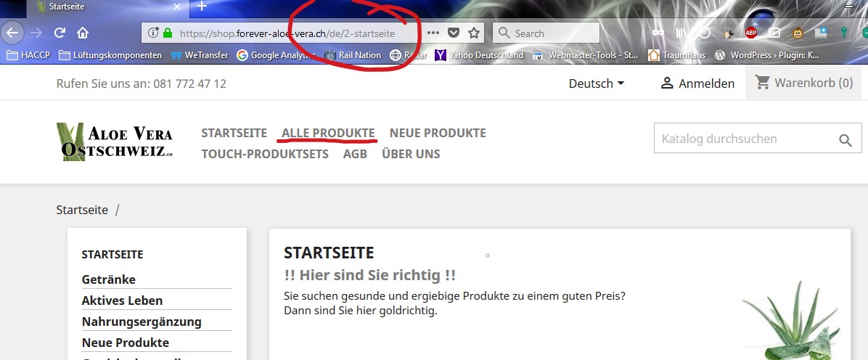Click the forward navigation arrow

(x=36, y=33)
